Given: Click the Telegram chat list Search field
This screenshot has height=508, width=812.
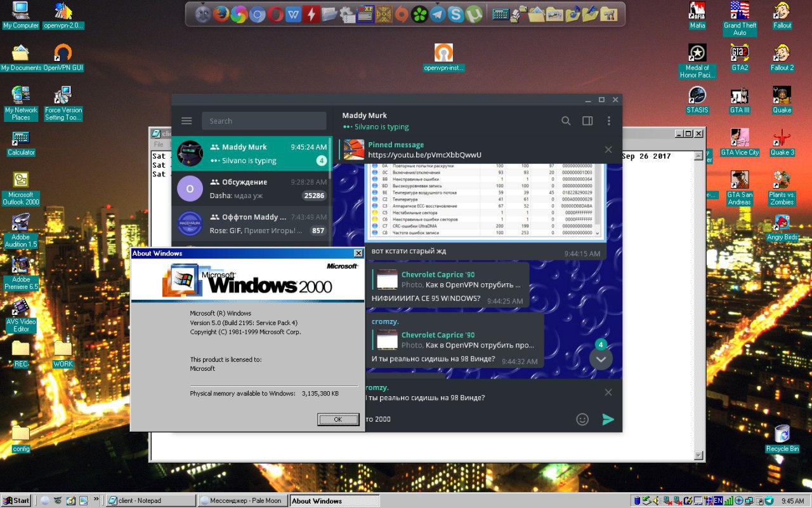Looking at the screenshot, I should (x=264, y=121).
